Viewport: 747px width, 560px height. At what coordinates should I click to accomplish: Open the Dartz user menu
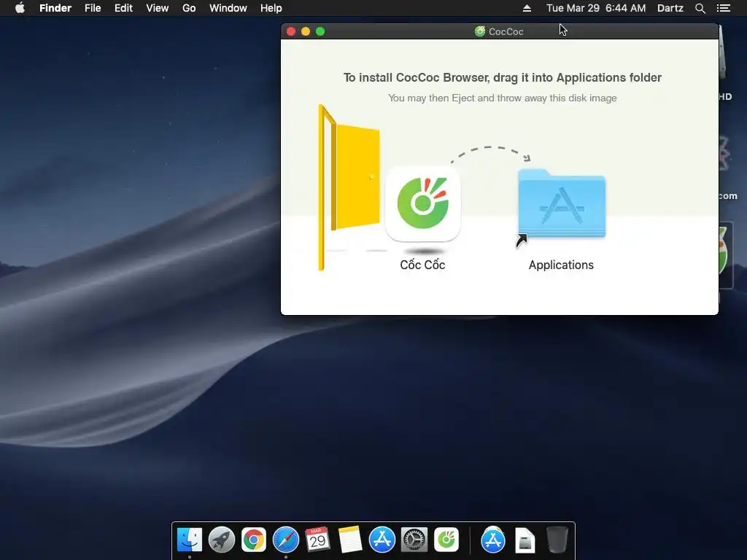[x=670, y=8]
